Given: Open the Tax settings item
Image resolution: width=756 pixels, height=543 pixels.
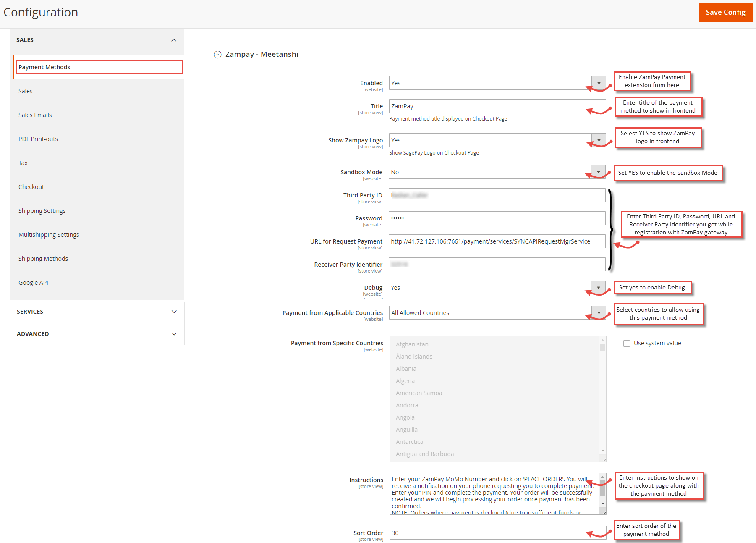Looking at the screenshot, I should (23, 163).
